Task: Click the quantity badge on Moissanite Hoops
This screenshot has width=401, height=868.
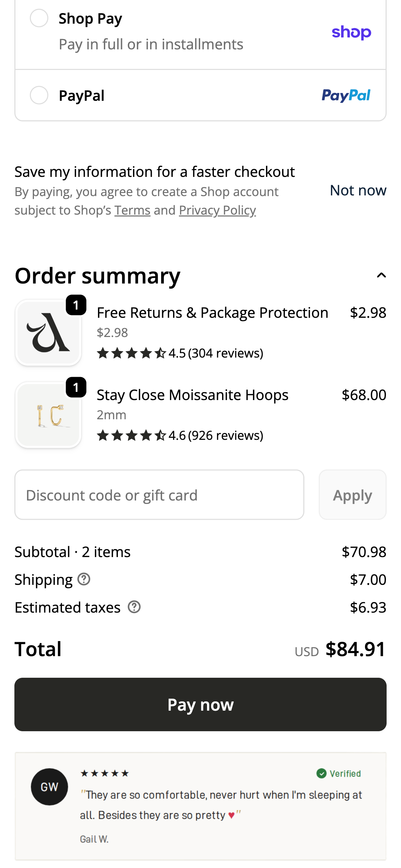Action: pyautogui.click(x=76, y=387)
